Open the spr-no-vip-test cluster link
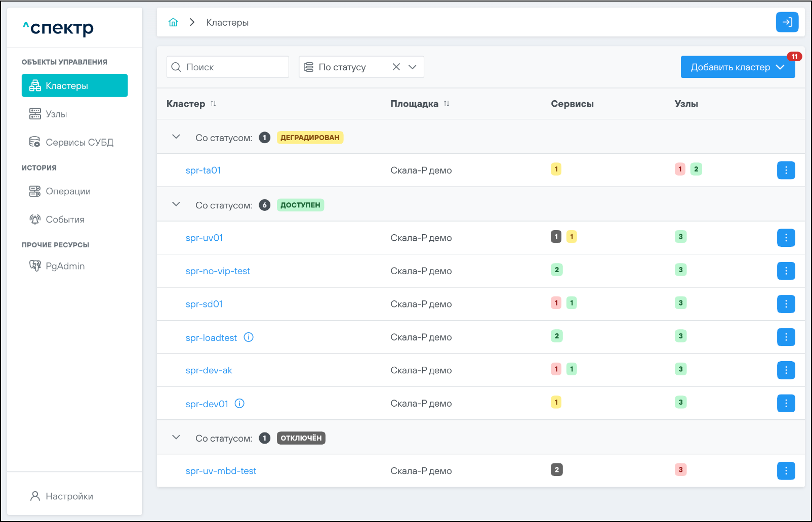Viewport: 812px width, 522px height. pyautogui.click(x=218, y=271)
